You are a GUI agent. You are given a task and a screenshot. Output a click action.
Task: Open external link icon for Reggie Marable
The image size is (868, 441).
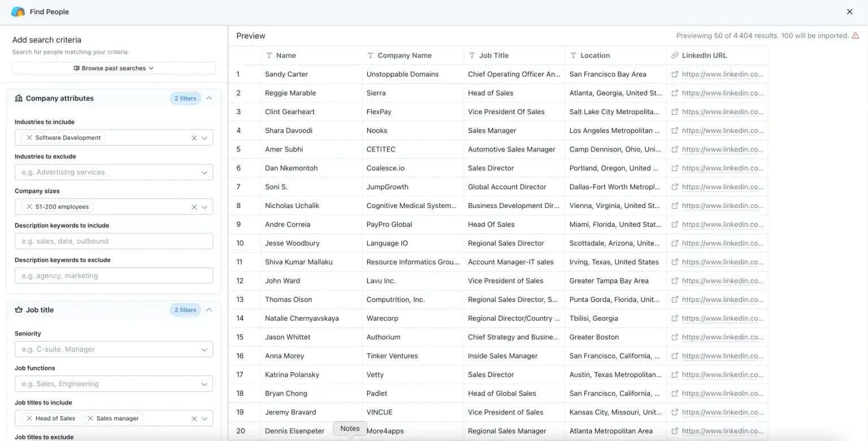click(675, 93)
